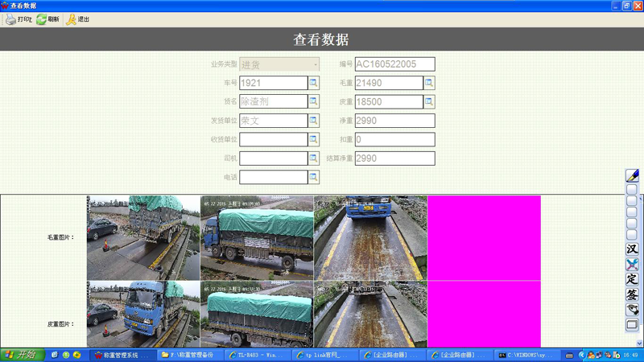The height and width of the screenshot is (362, 644).
Task: Select the pen icon in floating toolbar
Action: (x=632, y=175)
